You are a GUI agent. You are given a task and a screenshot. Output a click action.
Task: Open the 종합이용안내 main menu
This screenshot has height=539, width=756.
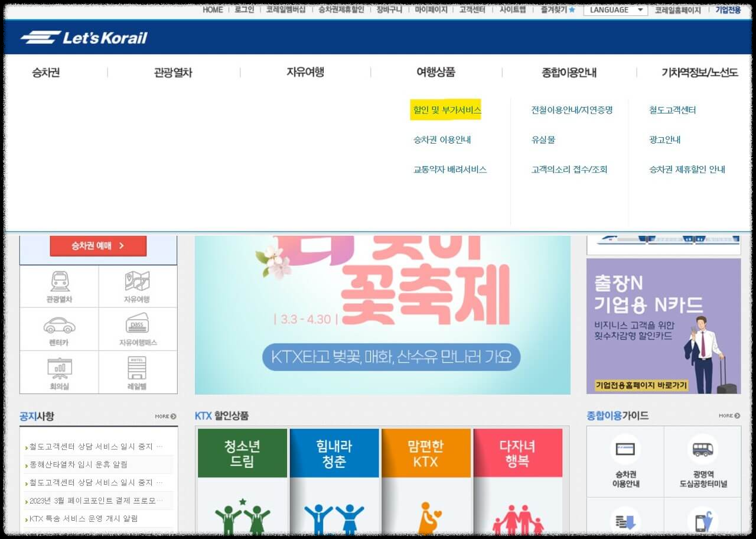click(569, 73)
